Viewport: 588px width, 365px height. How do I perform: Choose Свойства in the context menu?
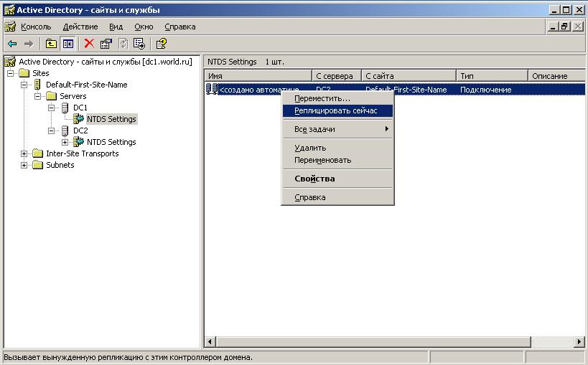(x=337, y=179)
